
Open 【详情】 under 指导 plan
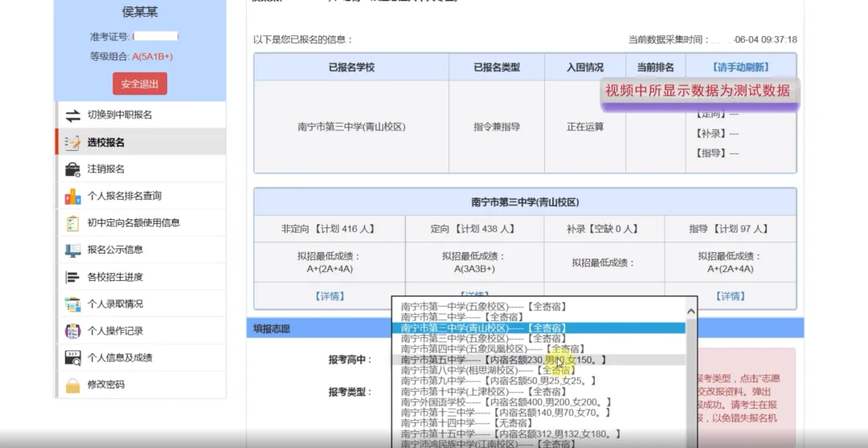click(x=730, y=296)
